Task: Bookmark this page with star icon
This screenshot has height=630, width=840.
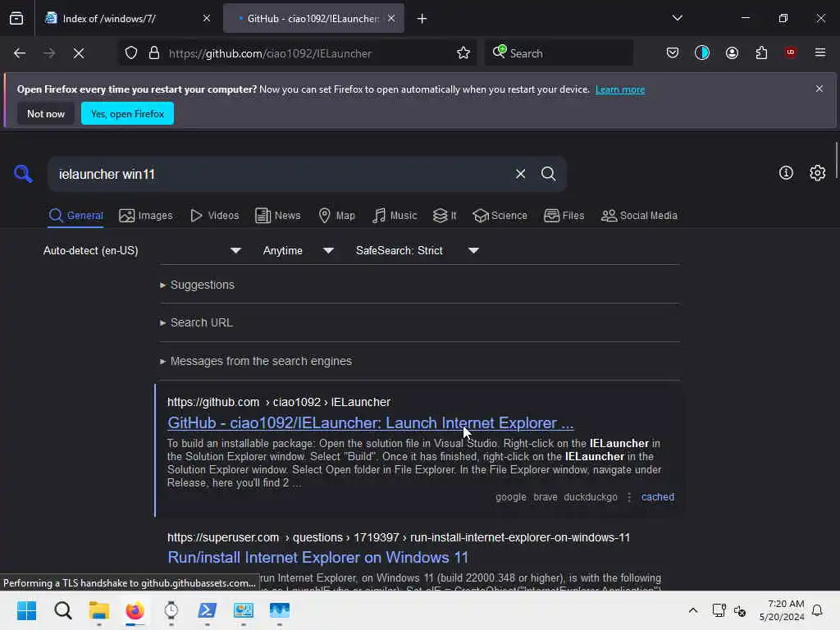Action: point(463,53)
